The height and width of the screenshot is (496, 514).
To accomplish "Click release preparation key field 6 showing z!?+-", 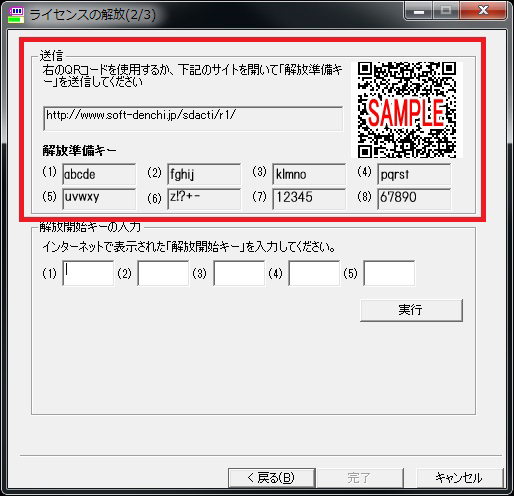I will pyautogui.click(x=204, y=199).
